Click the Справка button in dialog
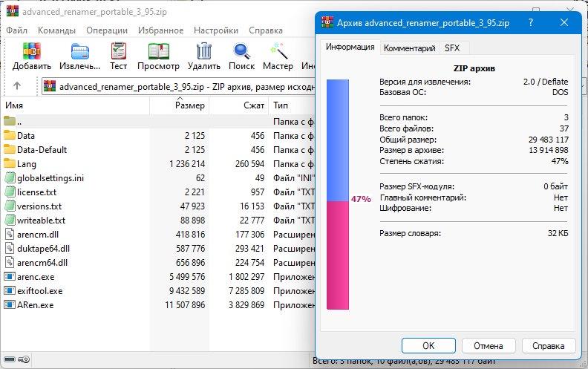588x369 pixels. [x=548, y=346]
